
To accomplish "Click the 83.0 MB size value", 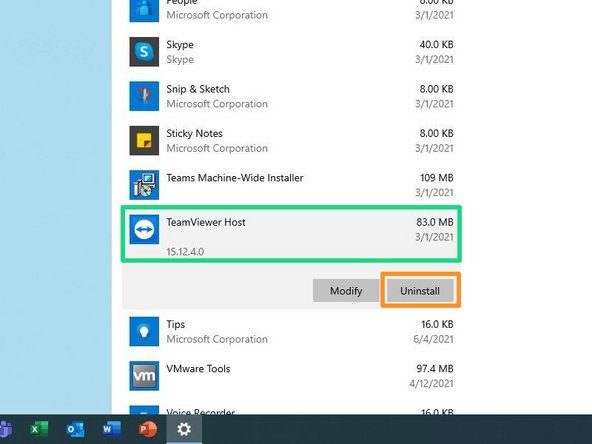I will pyautogui.click(x=435, y=222).
